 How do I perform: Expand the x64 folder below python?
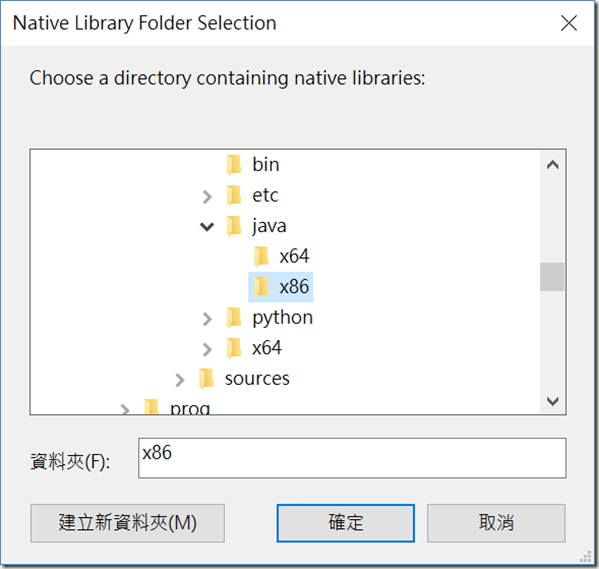(207, 349)
